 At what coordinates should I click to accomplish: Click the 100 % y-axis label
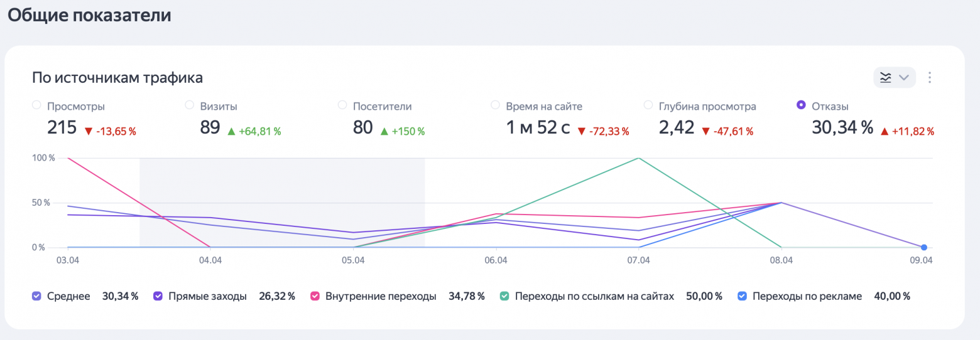(43, 157)
